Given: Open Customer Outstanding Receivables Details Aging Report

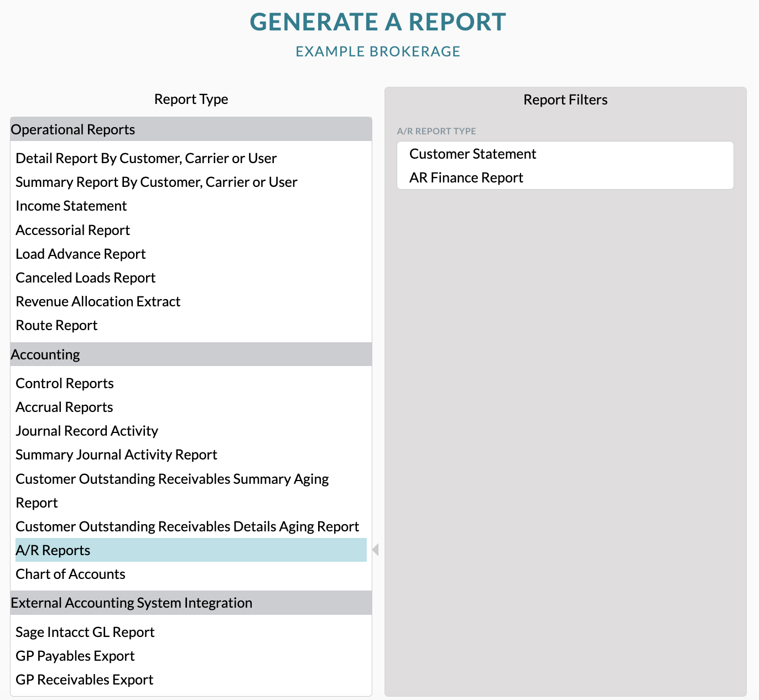Looking at the screenshot, I should pyautogui.click(x=187, y=526).
